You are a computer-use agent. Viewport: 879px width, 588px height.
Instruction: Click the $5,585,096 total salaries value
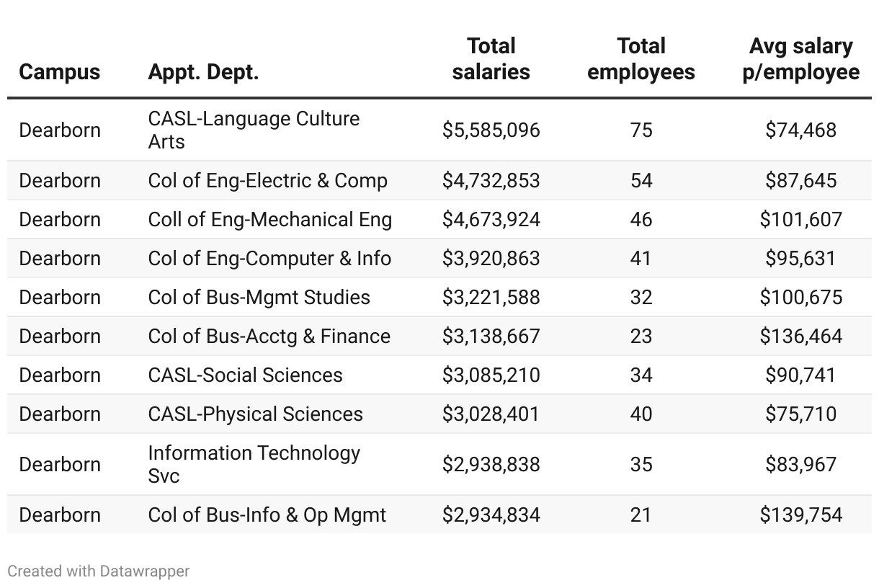(x=491, y=130)
